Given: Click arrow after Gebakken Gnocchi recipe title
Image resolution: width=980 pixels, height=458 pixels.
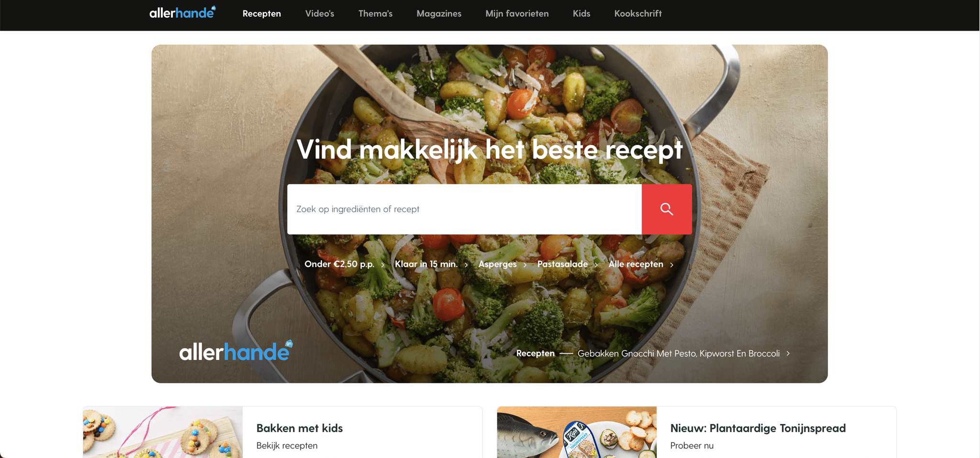Looking at the screenshot, I should pyautogui.click(x=788, y=353).
